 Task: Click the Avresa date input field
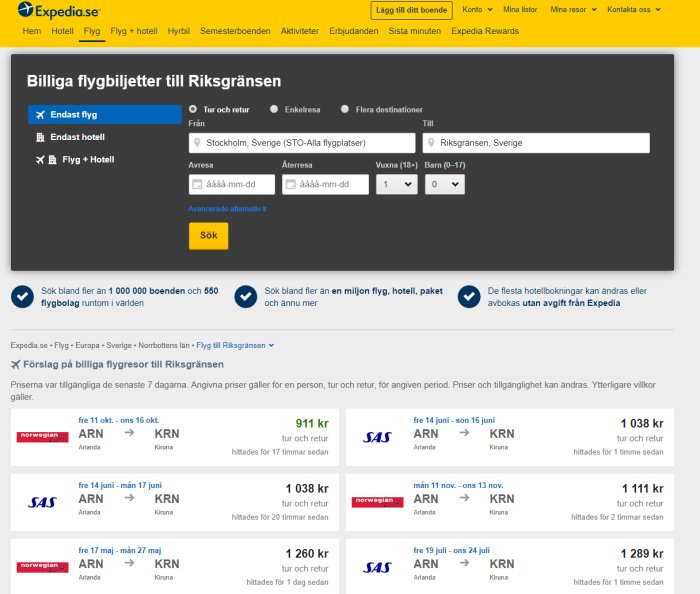[232, 184]
